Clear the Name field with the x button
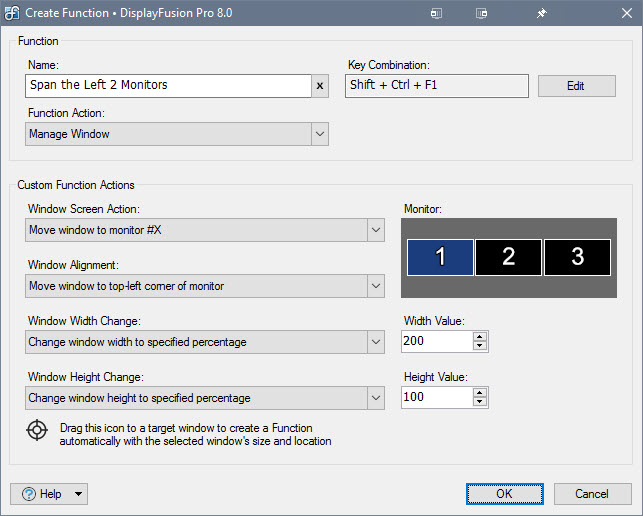 320,86
